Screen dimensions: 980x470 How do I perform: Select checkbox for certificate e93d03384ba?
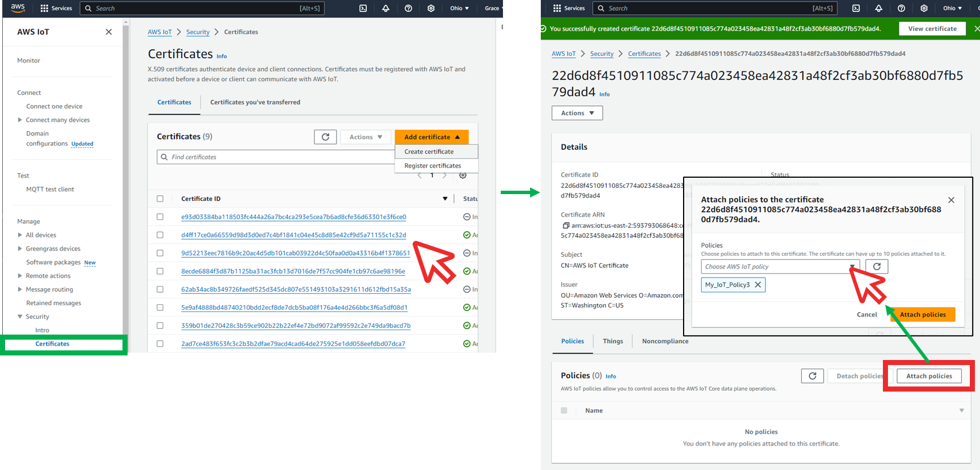160,217
